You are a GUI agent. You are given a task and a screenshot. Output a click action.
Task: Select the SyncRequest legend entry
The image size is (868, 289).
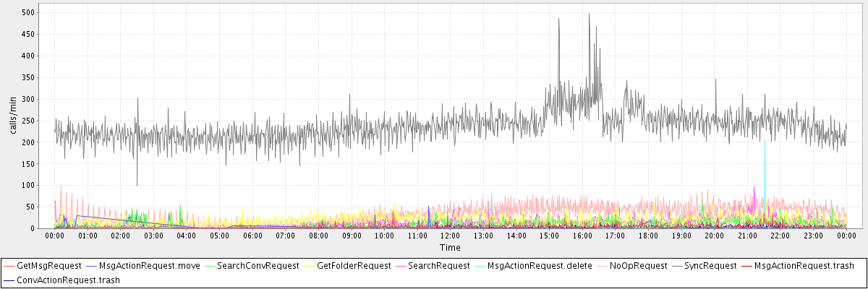pyautogui.click(x=707, y=266)
